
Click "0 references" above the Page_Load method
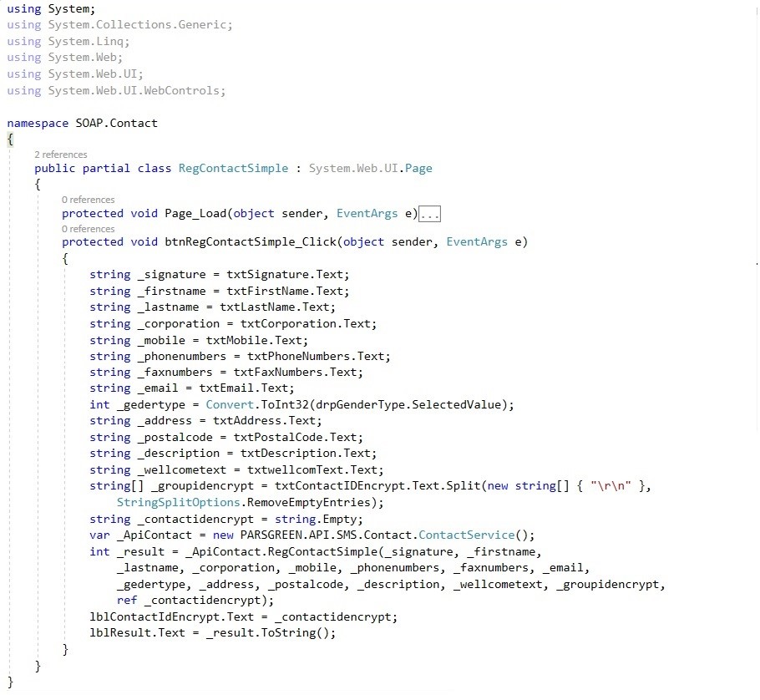[88, 200]
